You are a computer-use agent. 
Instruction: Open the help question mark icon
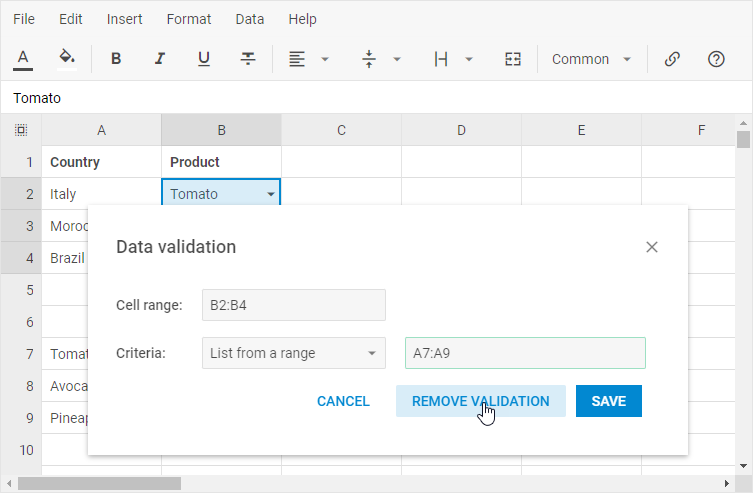point(716,59)
